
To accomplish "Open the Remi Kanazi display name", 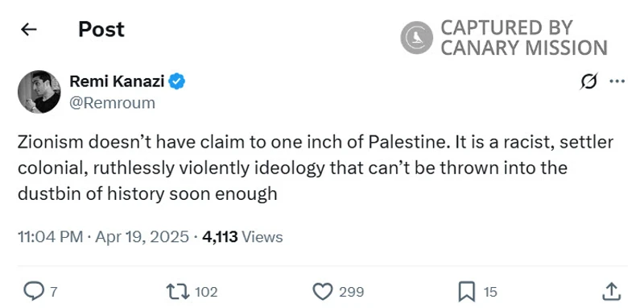I will tap(117, 81).
